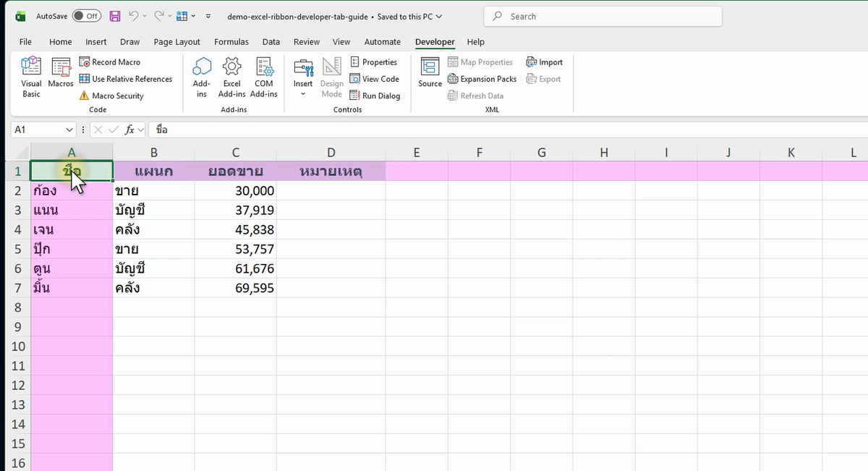This screenshot has height=471, width=868.
Task: Click the Search box
Action: coord(603,16)
